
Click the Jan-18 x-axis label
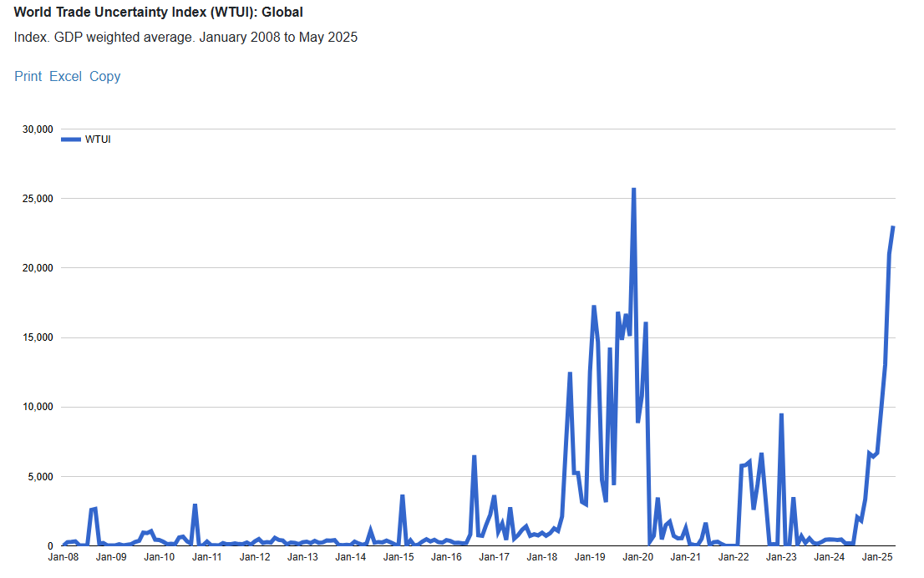(542, 557)
